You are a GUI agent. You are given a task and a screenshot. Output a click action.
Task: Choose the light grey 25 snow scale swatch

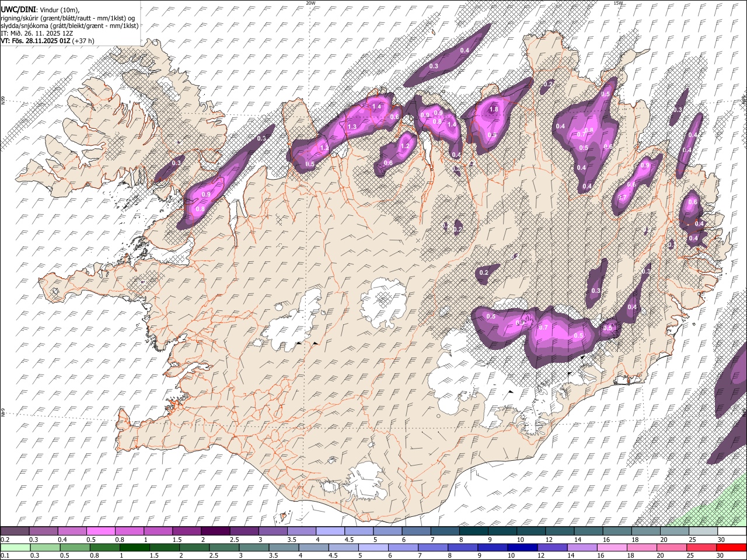703,531
